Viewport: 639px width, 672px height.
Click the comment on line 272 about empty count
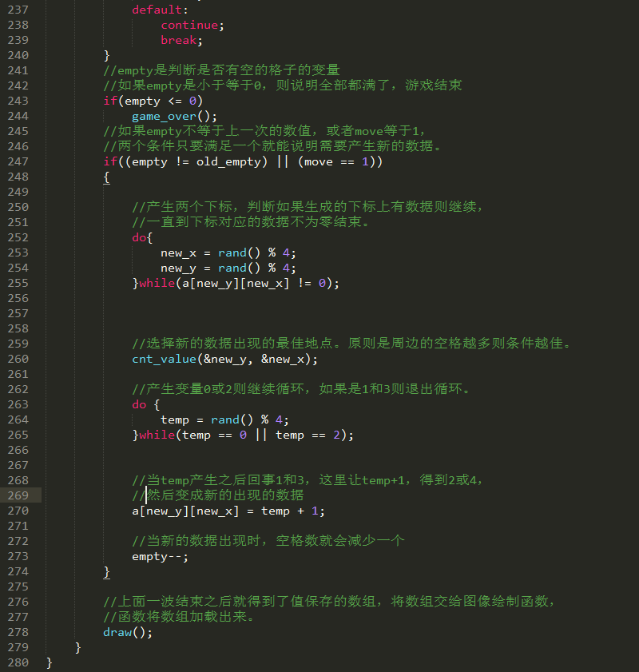268,541
